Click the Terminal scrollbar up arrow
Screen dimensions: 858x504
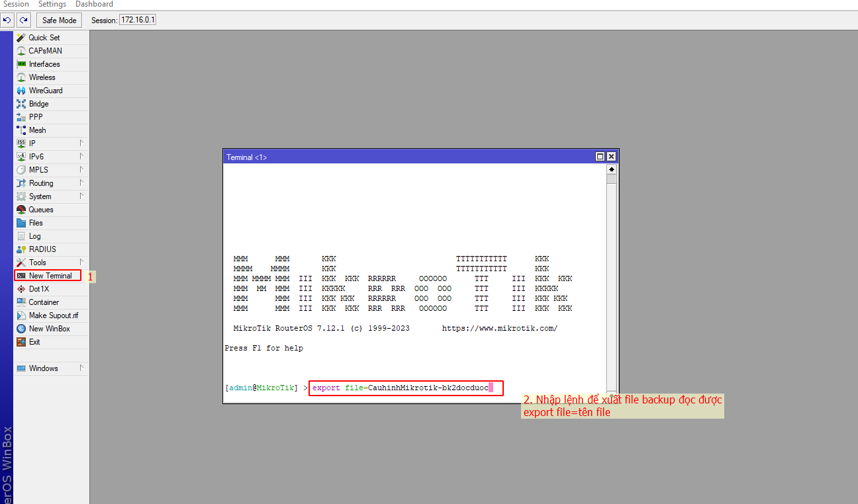click(x=611, y=169)
